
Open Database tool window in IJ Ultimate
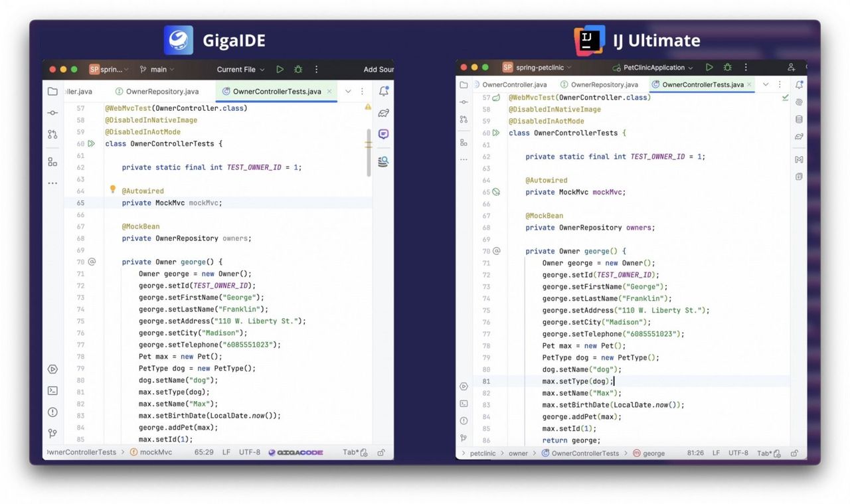click(x=799, y=120)
